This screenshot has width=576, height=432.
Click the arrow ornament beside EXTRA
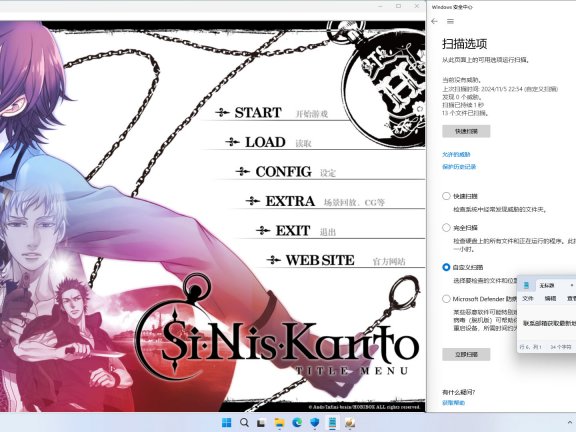tap(253, 201)
